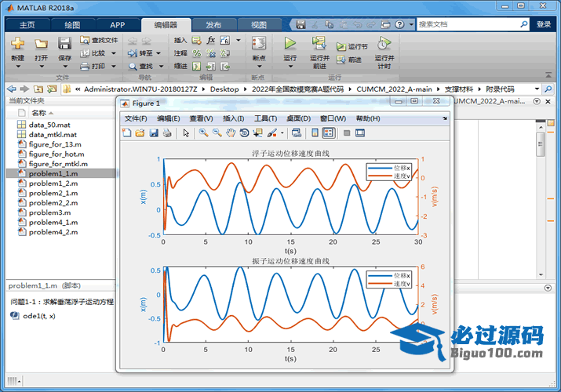Select the Rotate 3D tool

(244, 133)
